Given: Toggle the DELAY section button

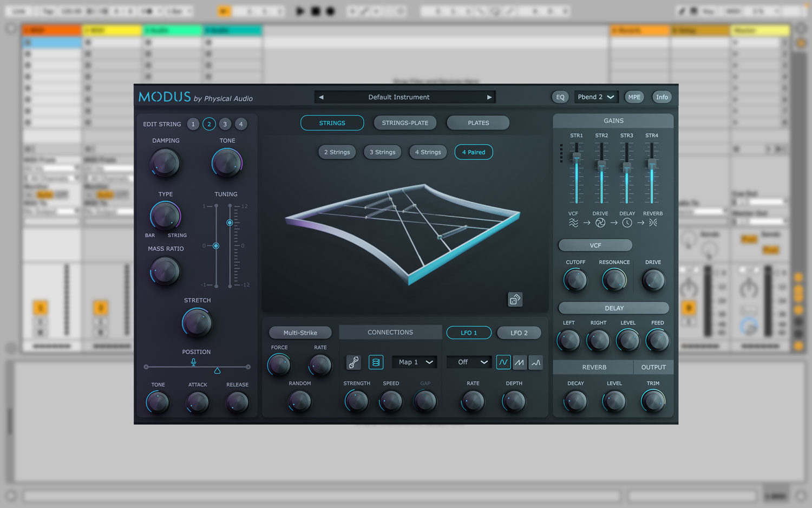Looking at the screenshot, I should (614, 308).
